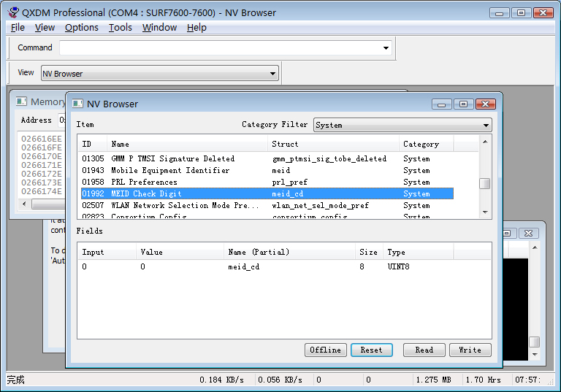Click scroll up arrow of background right window
The height and width of the screenshot is (392, 561).
click(535, 247)
